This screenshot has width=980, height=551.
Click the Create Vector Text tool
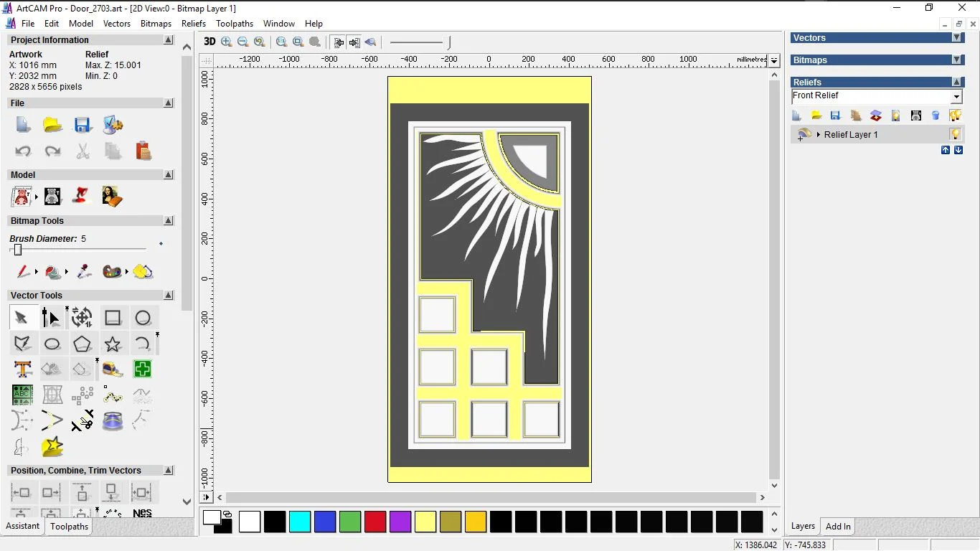[x=22, y=369]
